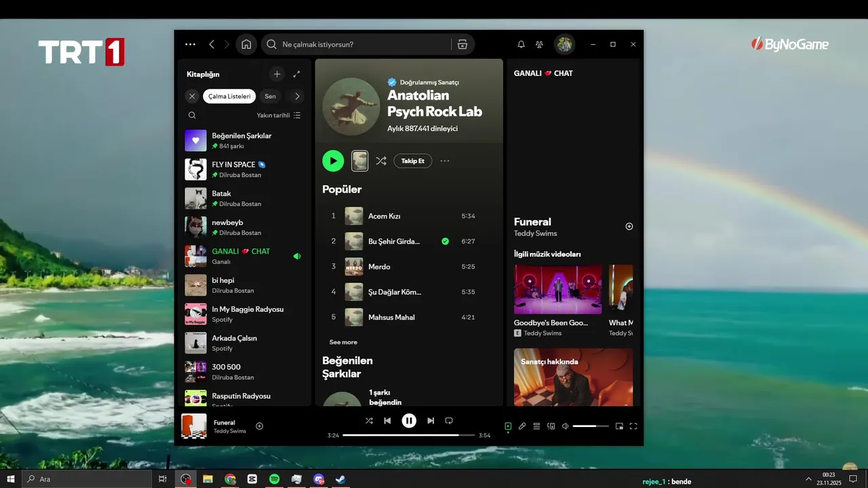Expand popular tracks with See more
Viewport: 868px width, 488px height.
(343, 342)
